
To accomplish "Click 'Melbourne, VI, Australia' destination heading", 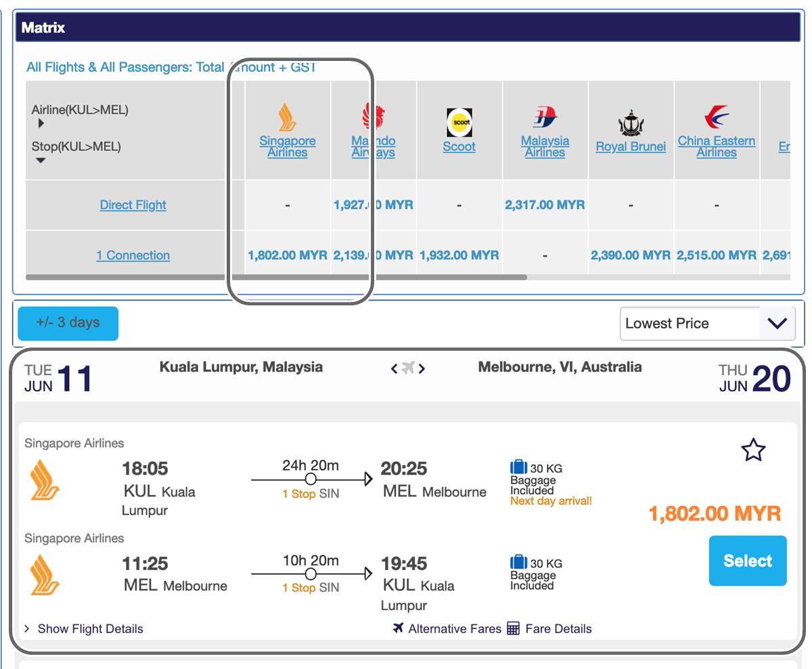I will point(560,367).
